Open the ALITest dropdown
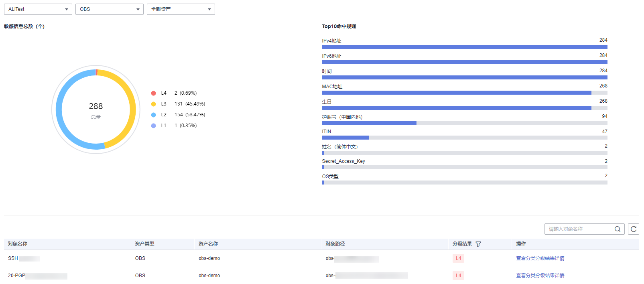This screenshot has width=644, height=284. 38,9
